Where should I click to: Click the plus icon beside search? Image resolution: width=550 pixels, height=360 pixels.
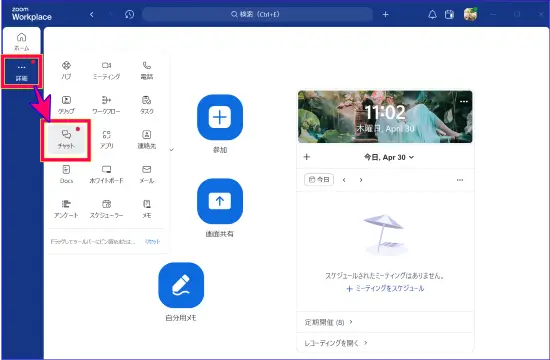point(385,14)
